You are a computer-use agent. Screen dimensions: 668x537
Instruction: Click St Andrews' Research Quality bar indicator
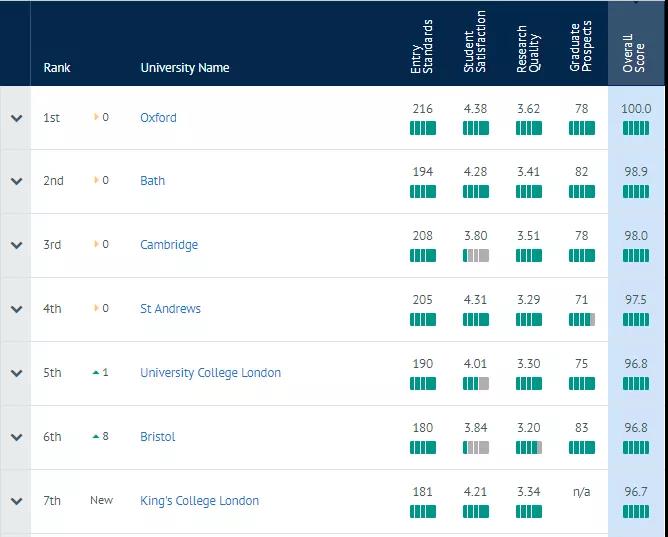click(529, 320)
